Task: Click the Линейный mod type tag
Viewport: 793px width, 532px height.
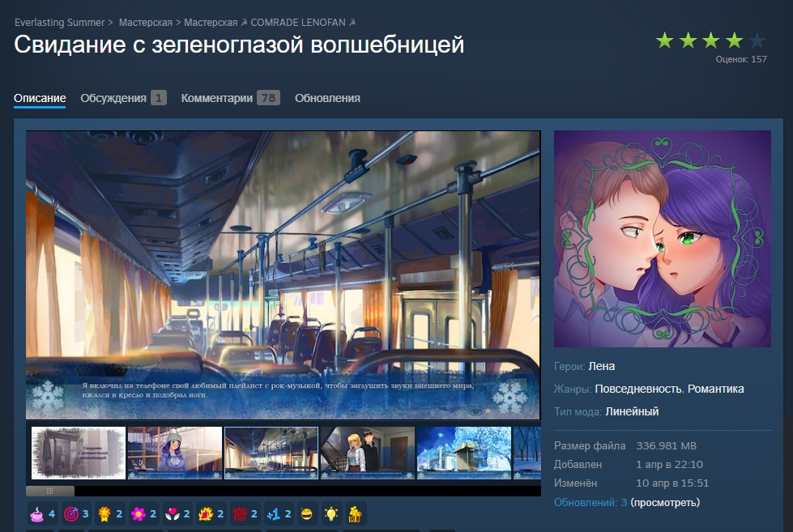Action: [632, 411]
